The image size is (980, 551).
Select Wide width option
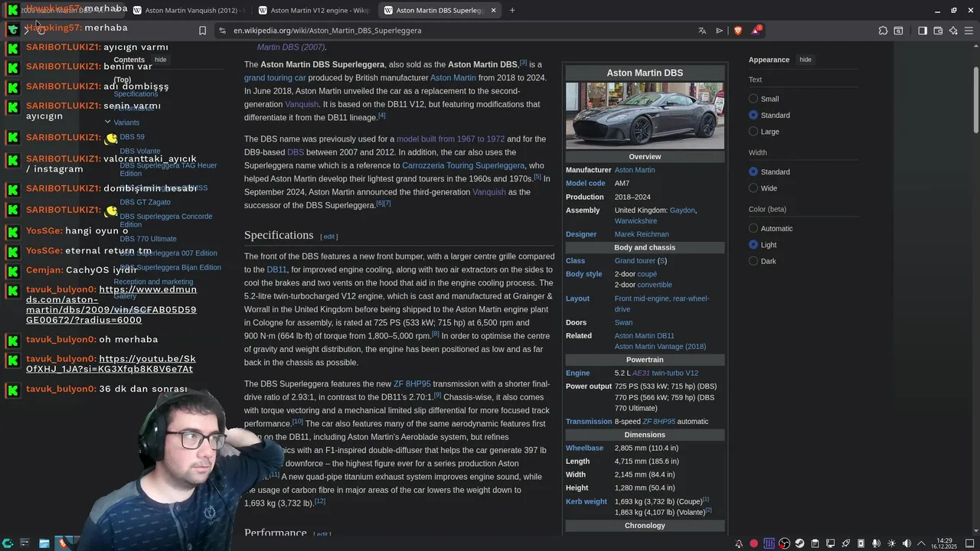click(x=753, y=188)
